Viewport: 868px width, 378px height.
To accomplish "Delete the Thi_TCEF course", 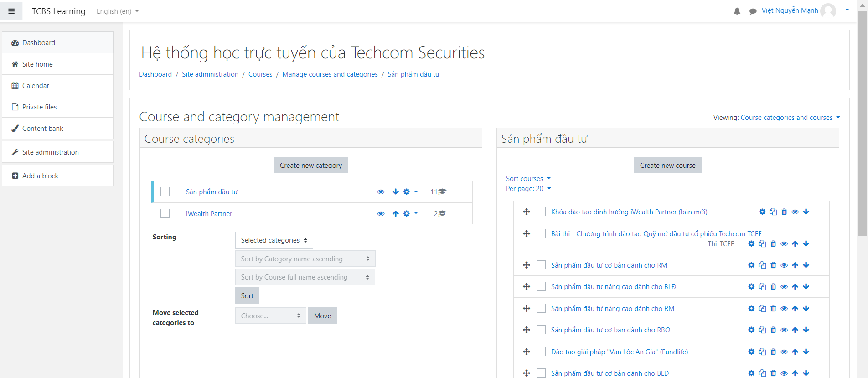I will [x=773, y=243].
